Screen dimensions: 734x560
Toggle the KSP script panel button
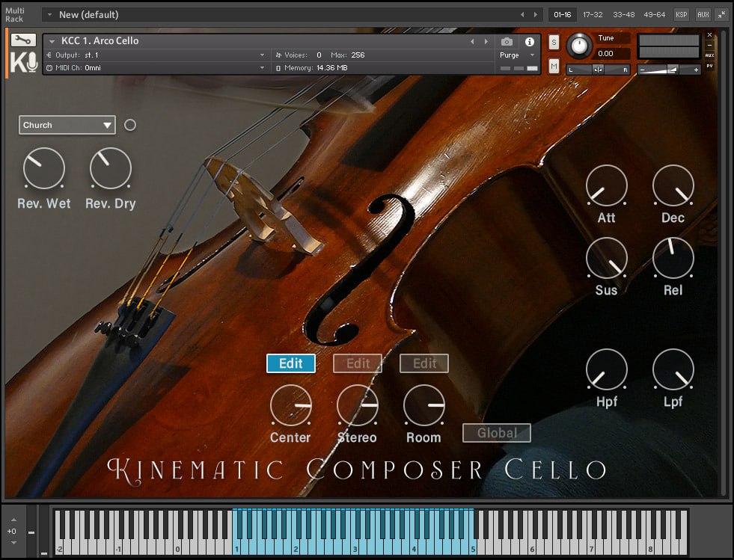(x=681, y=14)
